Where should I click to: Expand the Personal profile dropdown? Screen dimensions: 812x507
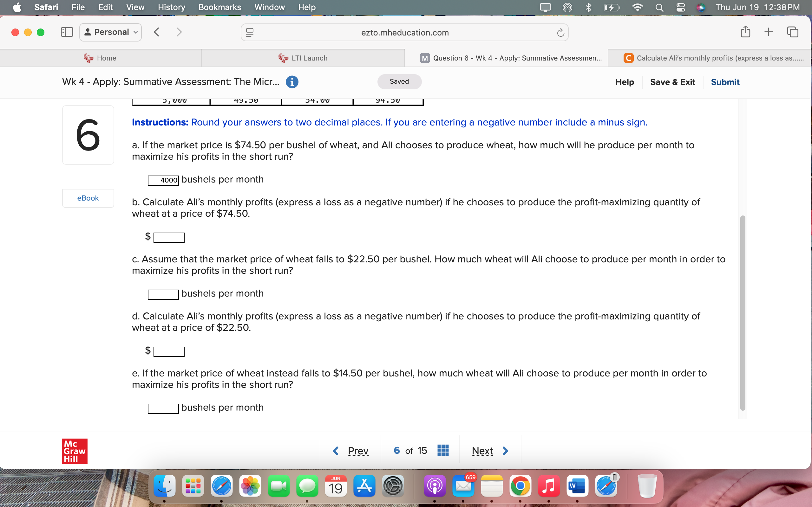(x=110, y=32)
